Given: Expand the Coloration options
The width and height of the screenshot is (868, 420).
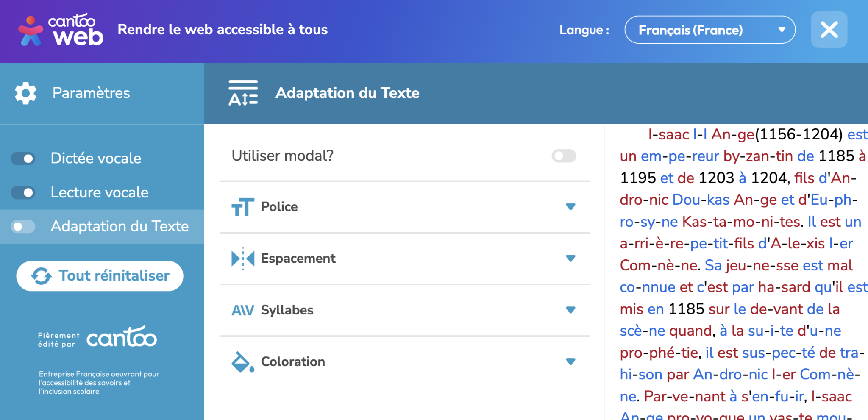Looking at the screenshot, I should pos(571,362).
